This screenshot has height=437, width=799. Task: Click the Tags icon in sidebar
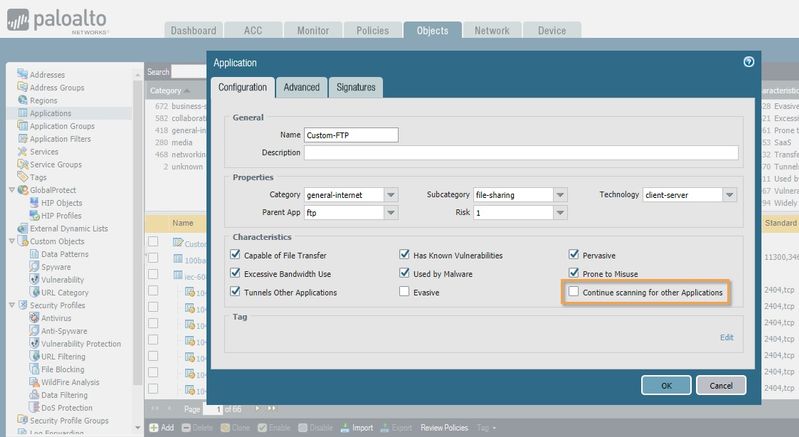pyautogui.click(x=22, y=177)
